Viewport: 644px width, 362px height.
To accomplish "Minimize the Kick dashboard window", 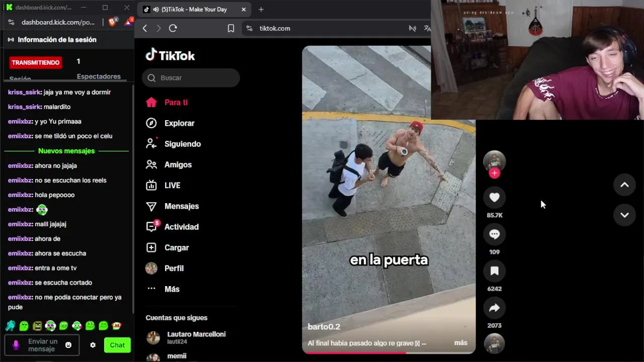I will click(x=84, y=8).
